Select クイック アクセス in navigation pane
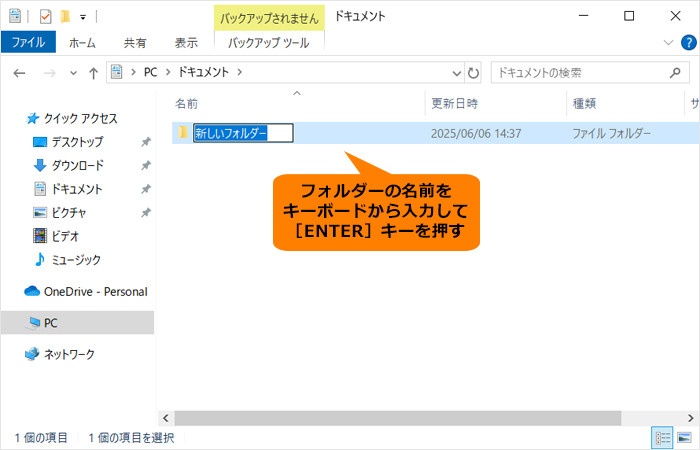Image resolution: width=700 pixels, height=450 pixels. tap(80, 118)
